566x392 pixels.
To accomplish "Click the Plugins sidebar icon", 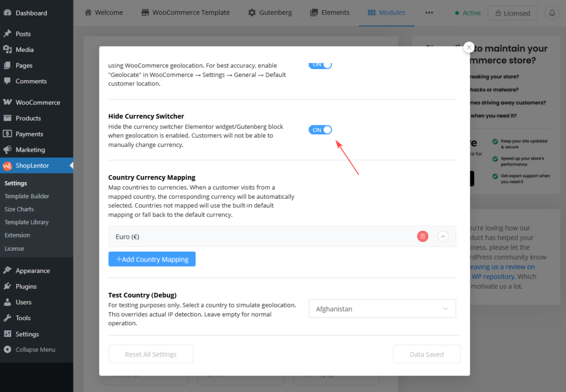I will 8,287.
